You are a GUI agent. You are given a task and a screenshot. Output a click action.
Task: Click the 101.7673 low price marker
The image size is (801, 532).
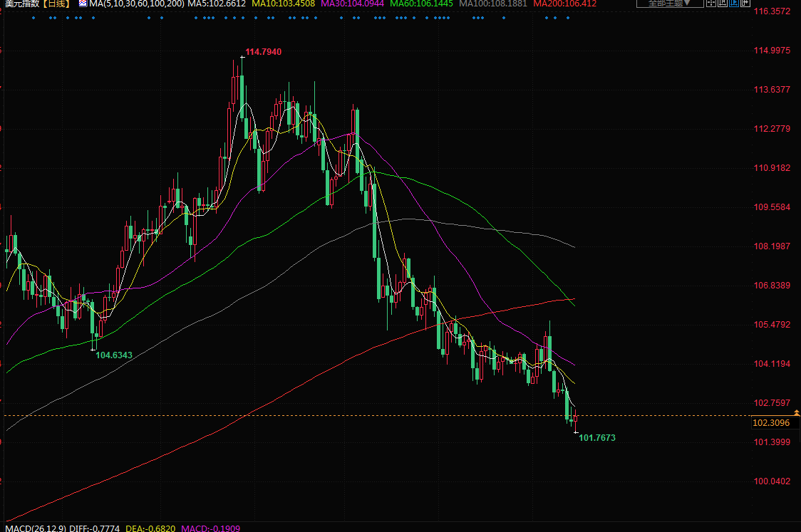coord(596,438)
